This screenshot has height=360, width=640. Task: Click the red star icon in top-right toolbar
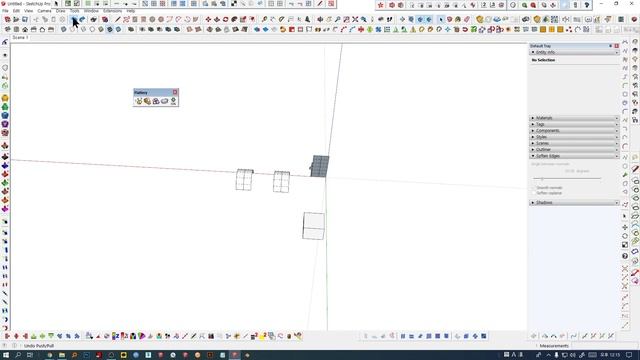click(381, 5)
